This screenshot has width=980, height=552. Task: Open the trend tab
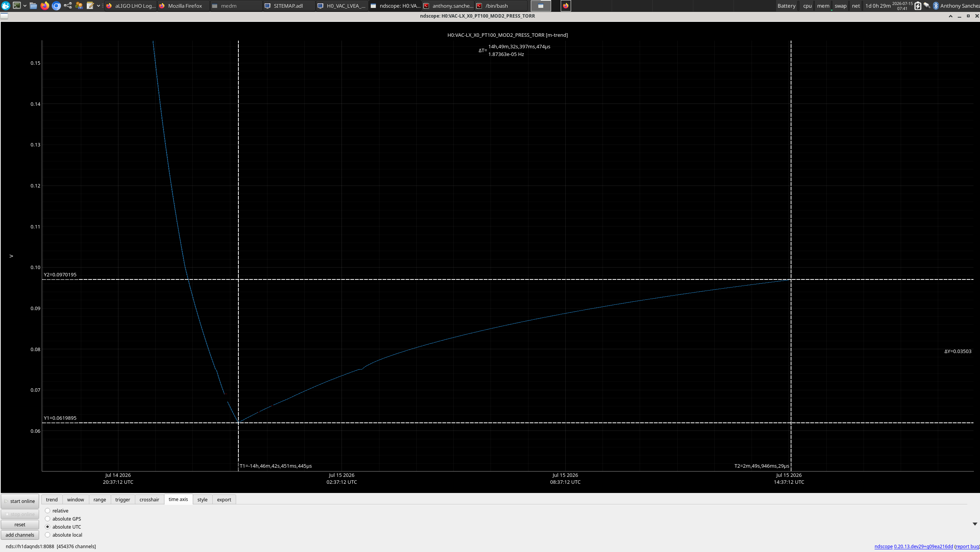coord(52,499)
